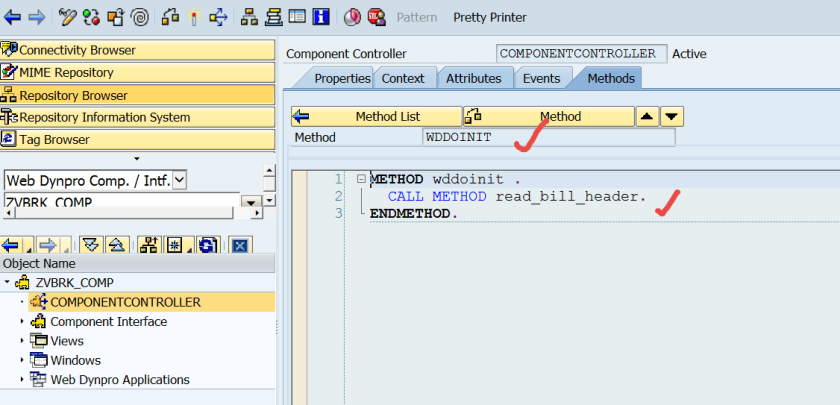
Task: Open the Web Dynpro Comp. / Intf. dropdown
Action: [x=180, y=181]
